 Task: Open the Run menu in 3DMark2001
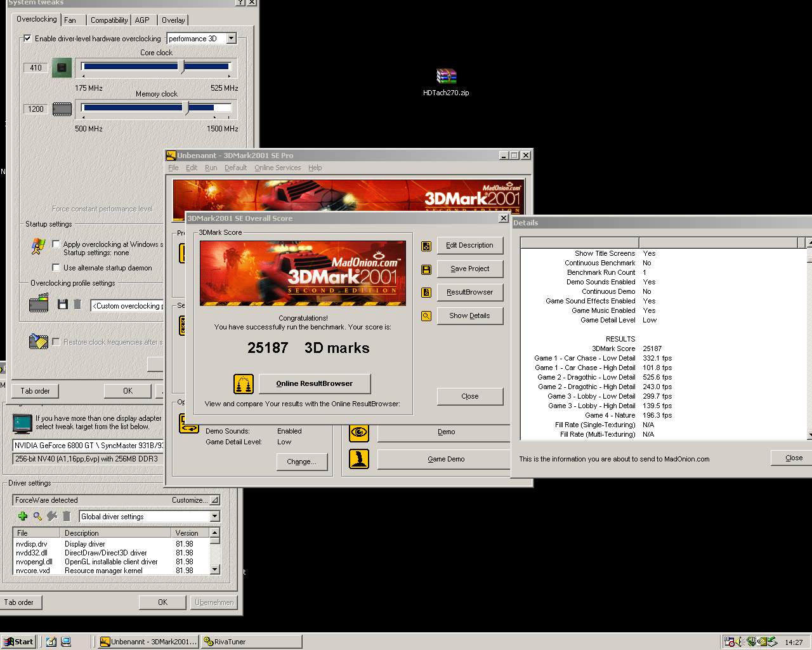click(x=211, y=168)
